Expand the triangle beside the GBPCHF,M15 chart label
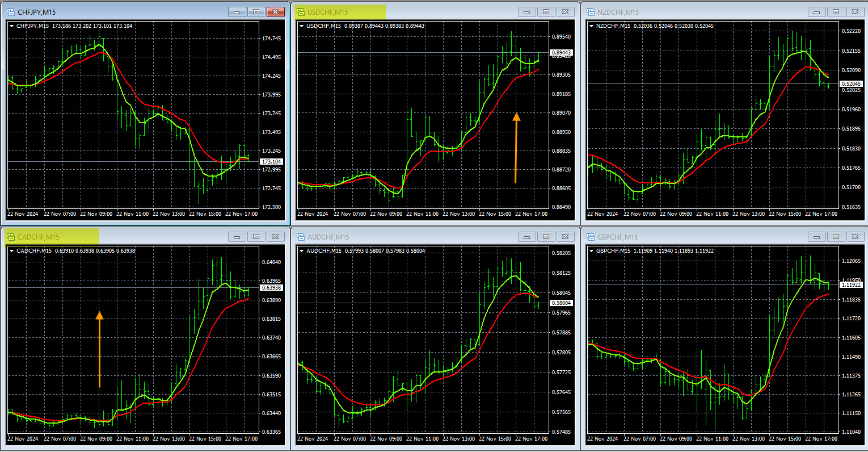The image size is (868, 452). [592, 251]
